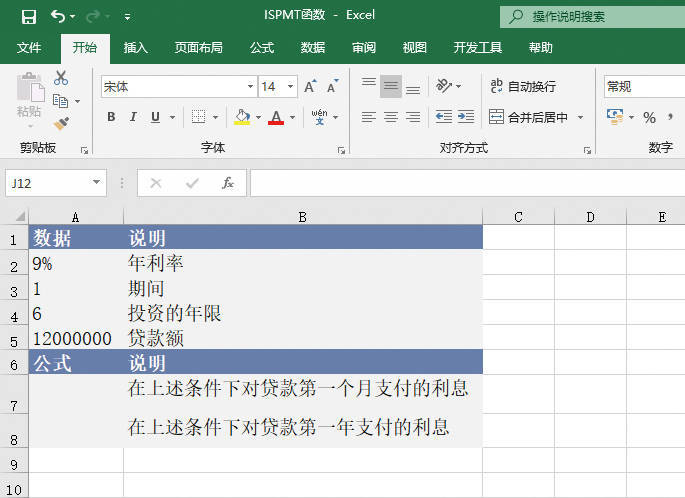
Task: Click the Insert Function fx icon
Action: coord(228,183)
